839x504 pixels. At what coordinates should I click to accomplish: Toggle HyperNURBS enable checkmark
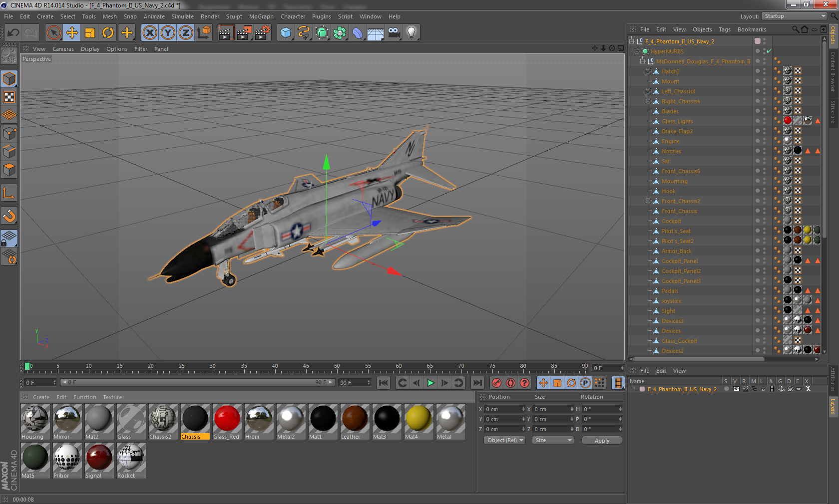(x=769, y=51)
